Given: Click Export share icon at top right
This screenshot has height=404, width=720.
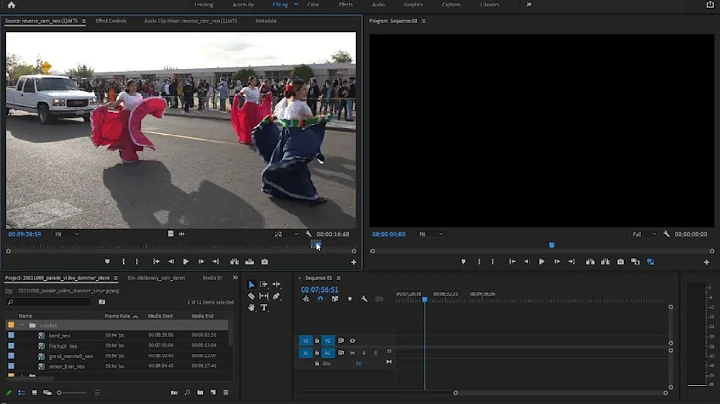Looking at the screenshot, I should click(710, 5).
